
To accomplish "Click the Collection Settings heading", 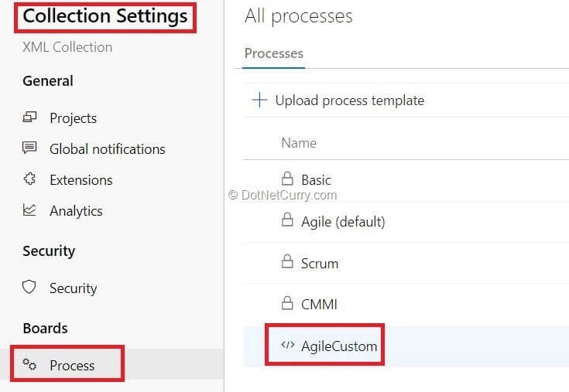I will tap(105, 15).
